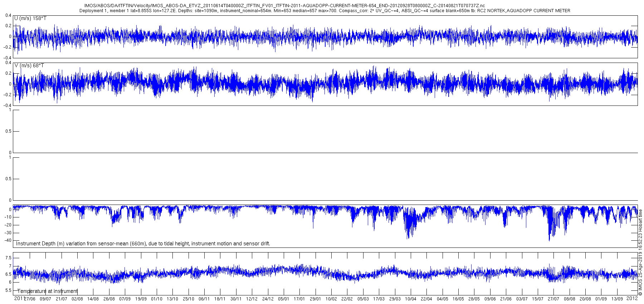The width and height of the screenshot is (644, 304).
Task: Select the '-30' tick on depth axis
Action: (8, 232)
